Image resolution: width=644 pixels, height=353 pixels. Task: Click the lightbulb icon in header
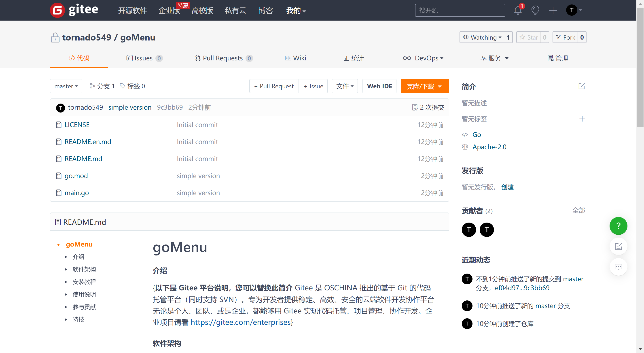pyautogui.click(x=535, y=10)
